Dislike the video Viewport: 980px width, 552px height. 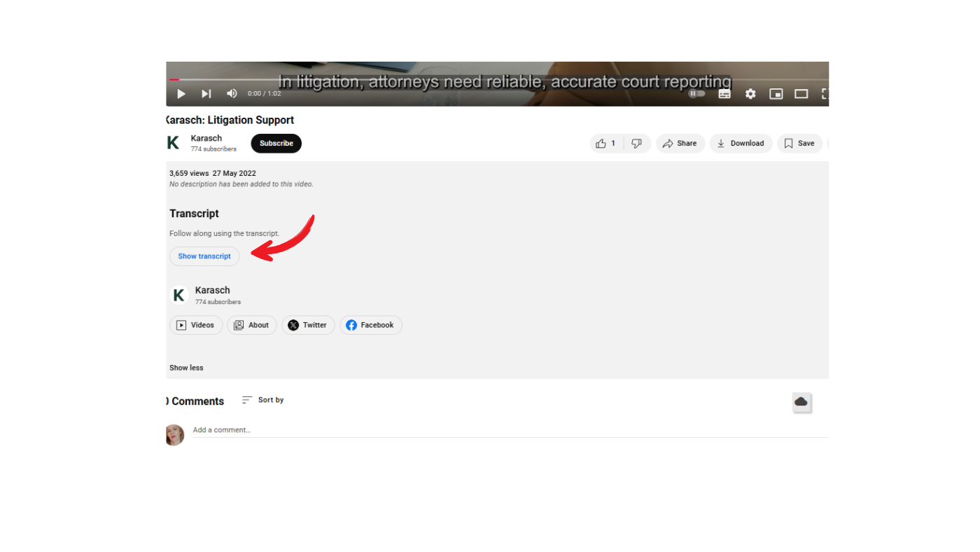point(636,143)
